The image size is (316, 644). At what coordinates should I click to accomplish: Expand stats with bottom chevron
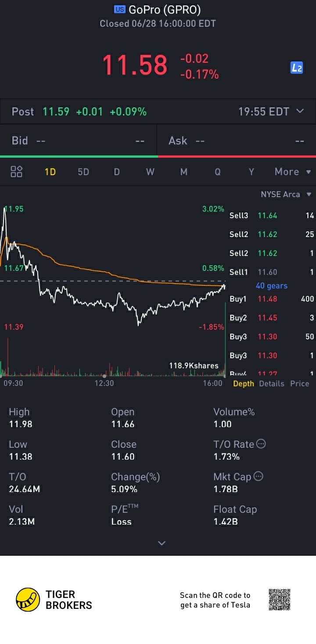[162, 543]
